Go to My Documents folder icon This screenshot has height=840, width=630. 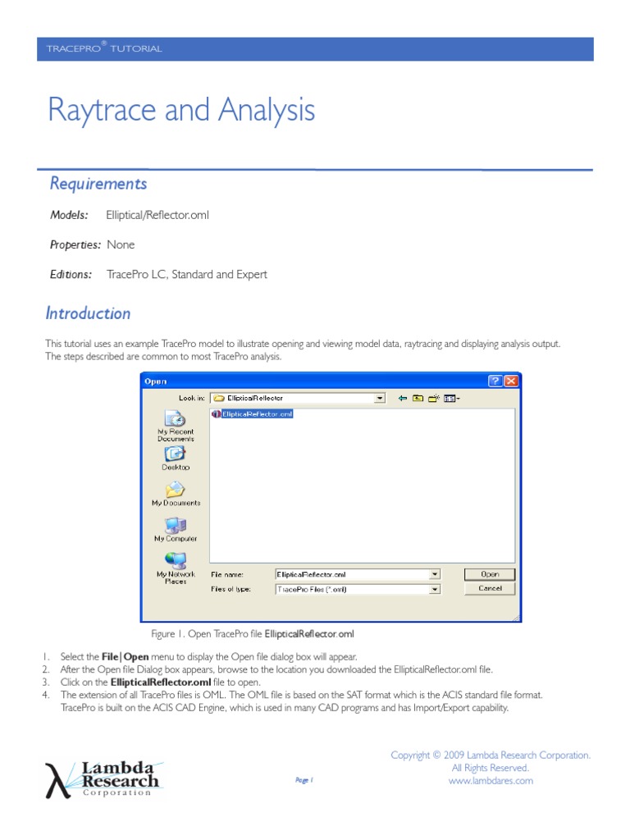175,490
